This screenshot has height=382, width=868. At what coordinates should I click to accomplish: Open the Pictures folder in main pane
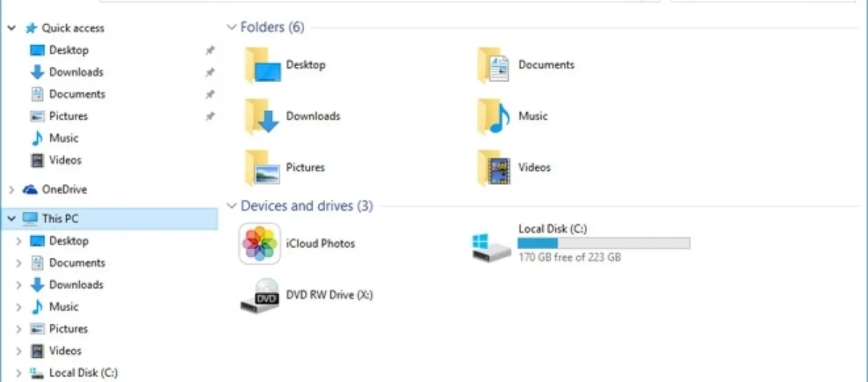tap(262, 168)
